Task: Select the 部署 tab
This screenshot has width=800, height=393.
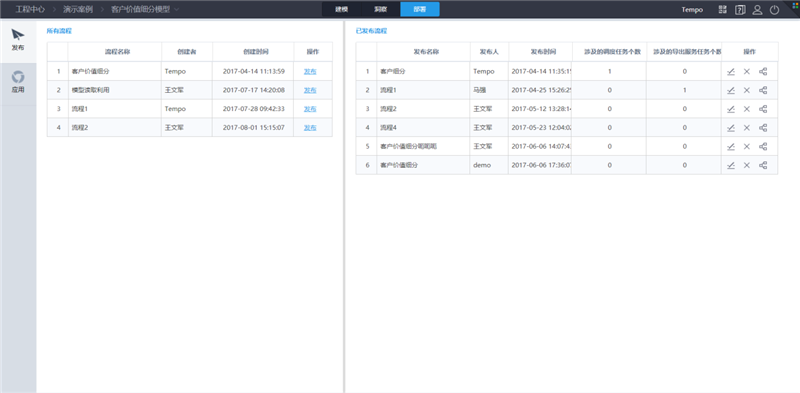Action: tap(419, 10)
